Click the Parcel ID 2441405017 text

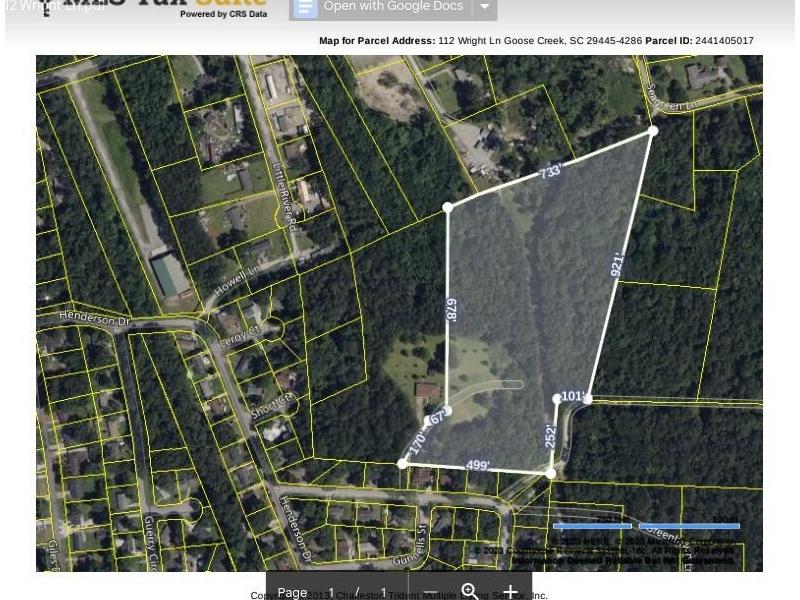[699, 41]
